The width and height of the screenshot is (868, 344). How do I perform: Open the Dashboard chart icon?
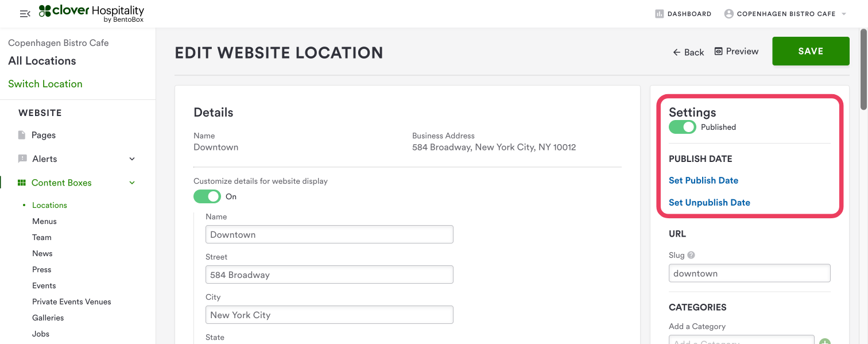(660, 14)
